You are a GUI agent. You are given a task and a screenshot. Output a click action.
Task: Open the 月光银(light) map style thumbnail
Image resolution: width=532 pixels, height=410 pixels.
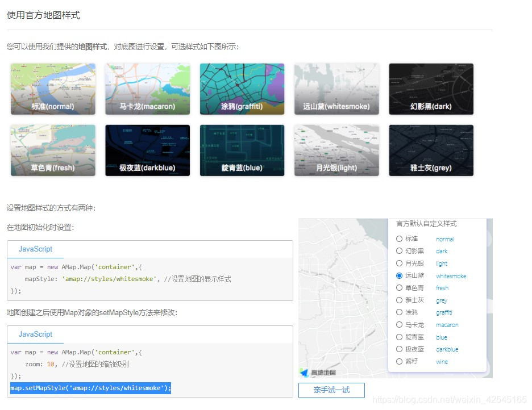coord(336,150)
